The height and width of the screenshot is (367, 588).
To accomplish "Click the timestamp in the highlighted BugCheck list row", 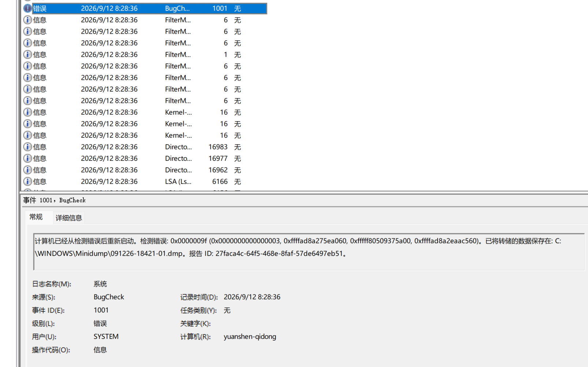I will point(109,8).
